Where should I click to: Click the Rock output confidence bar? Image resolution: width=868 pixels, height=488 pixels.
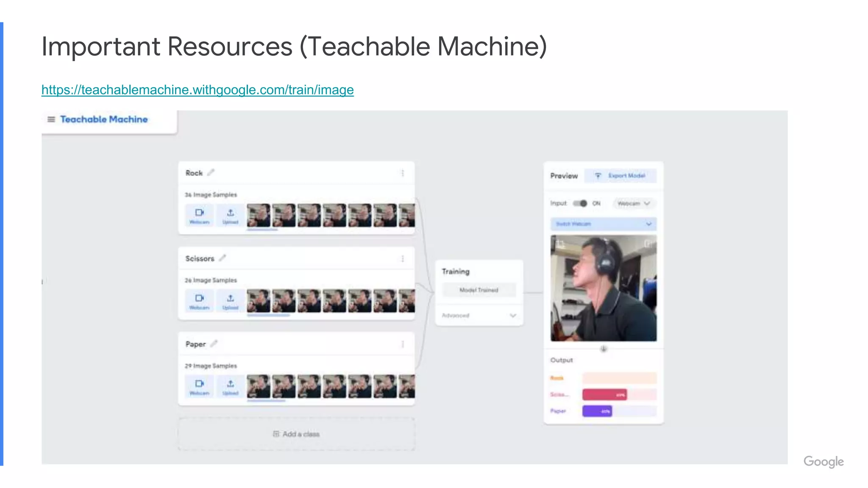[x=619, y=378]
